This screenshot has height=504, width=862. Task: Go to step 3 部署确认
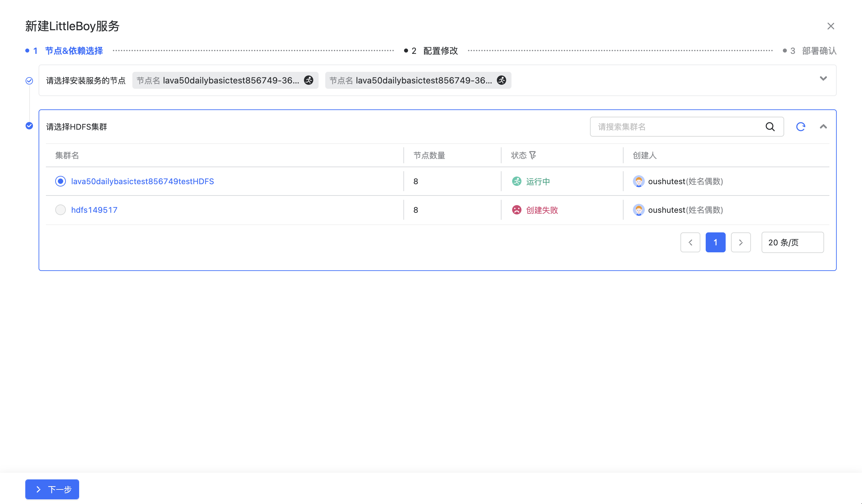pos(818,51)
